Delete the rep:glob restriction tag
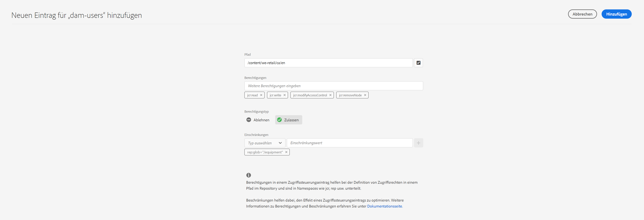 click(286, 152)
